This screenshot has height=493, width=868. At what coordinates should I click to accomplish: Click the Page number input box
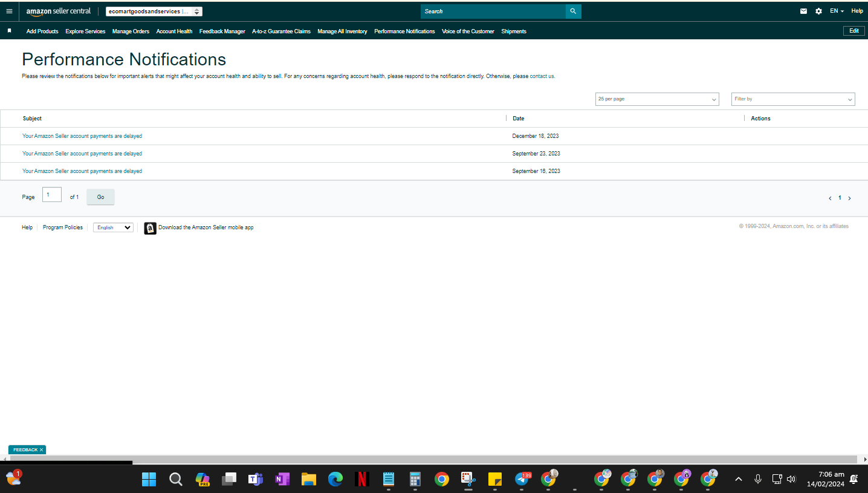52,195
